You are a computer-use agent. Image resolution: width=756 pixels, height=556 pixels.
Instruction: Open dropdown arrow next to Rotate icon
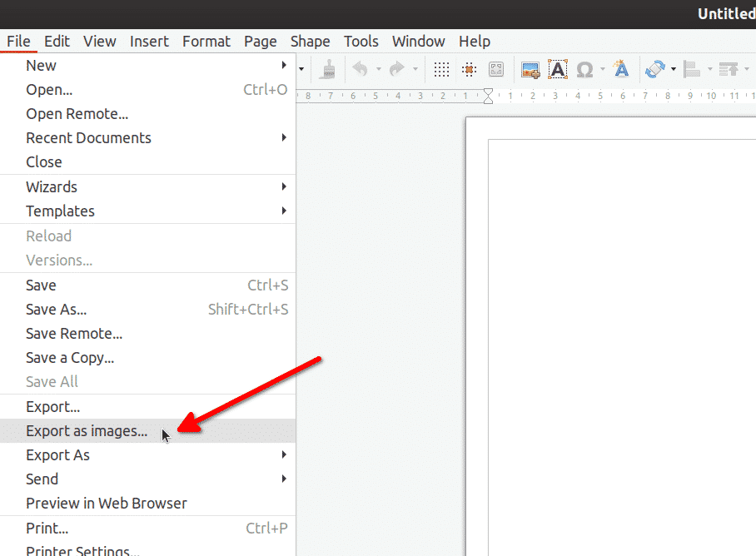tap(673, 69)
